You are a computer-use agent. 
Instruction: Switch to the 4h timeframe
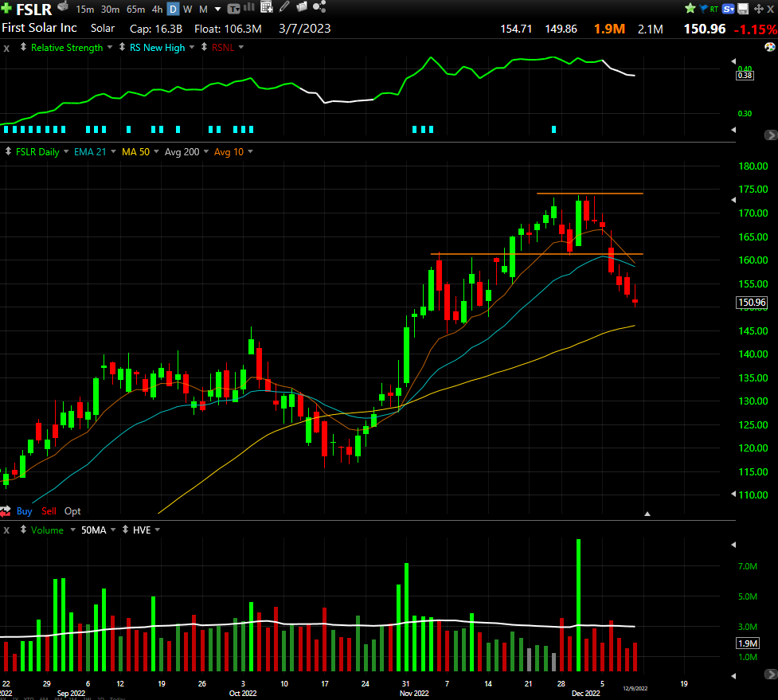[x=158, y=9]
